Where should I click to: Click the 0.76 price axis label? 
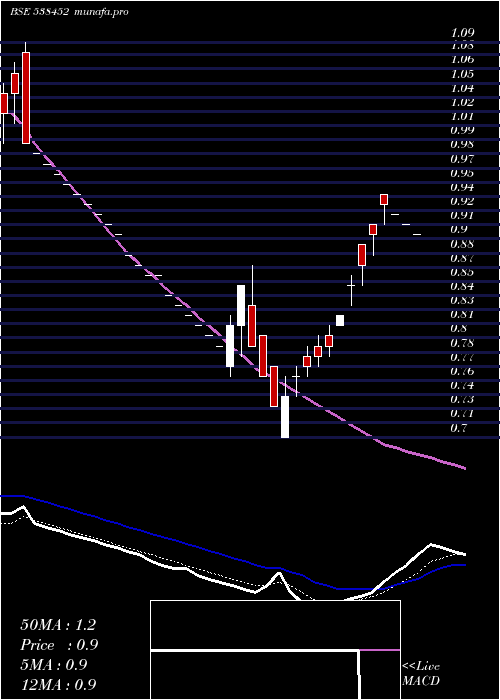pyautogui.click(x=462, y=371)
